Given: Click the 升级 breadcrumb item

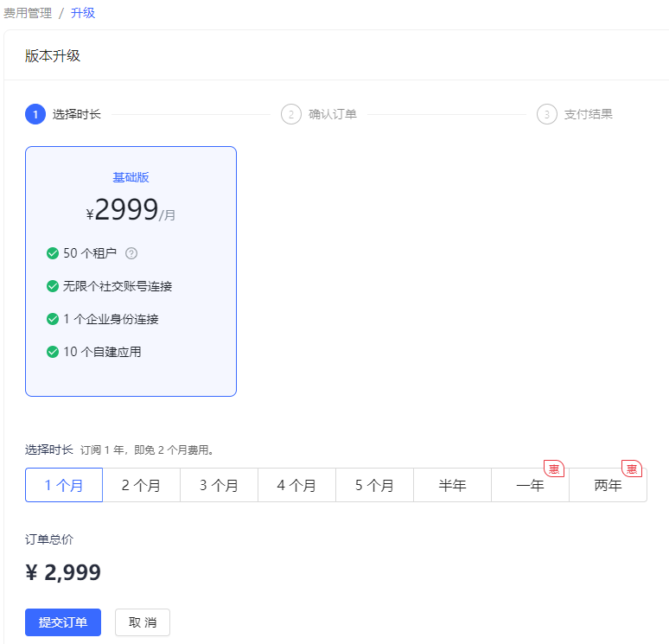Looking at the screenshot, I should (83, 13).
